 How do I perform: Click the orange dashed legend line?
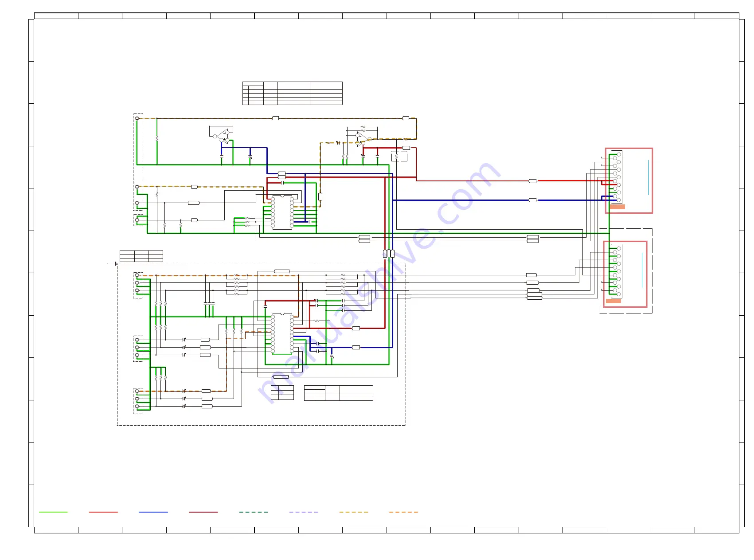[x=403, y=512]
